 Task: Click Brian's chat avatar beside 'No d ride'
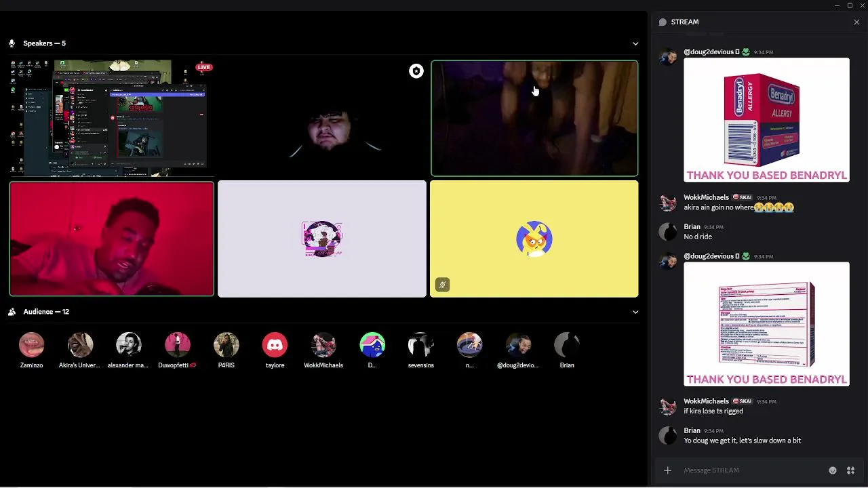tap(668, 232)
